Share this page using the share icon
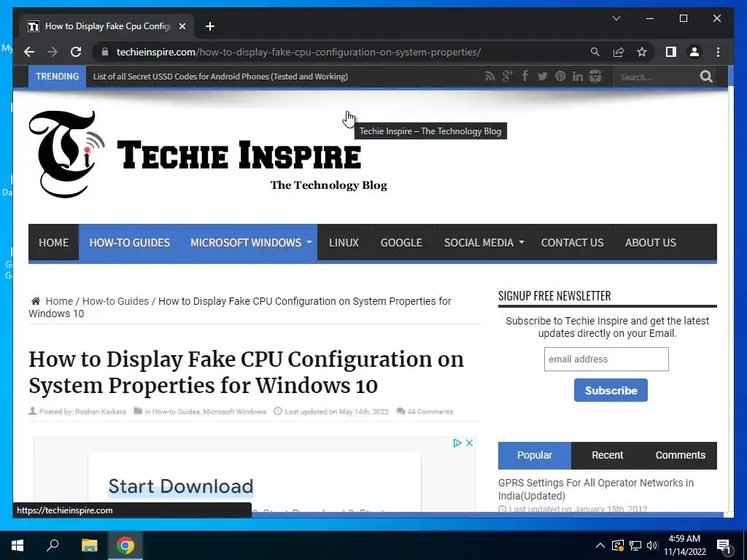 [x=619, y=52]
